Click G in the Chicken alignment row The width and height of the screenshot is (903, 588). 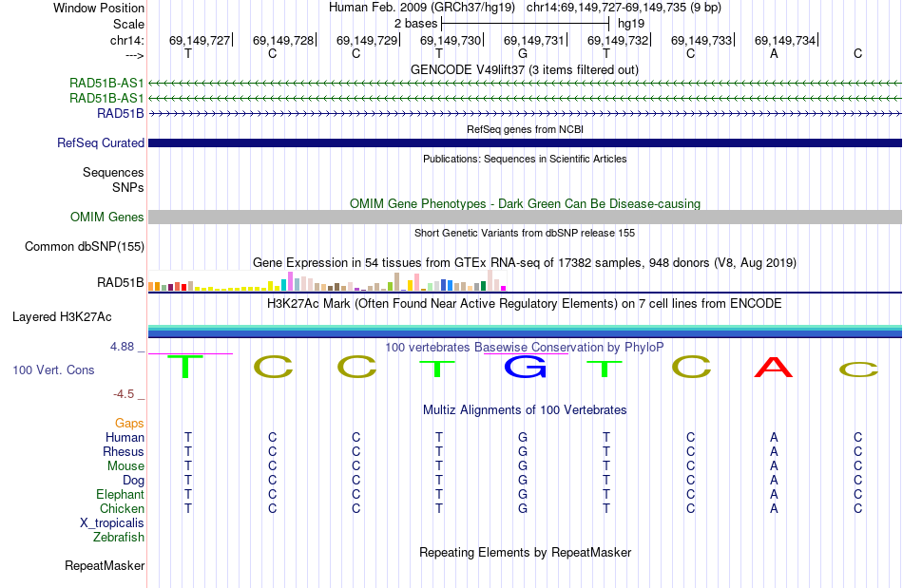click(523, 508)
